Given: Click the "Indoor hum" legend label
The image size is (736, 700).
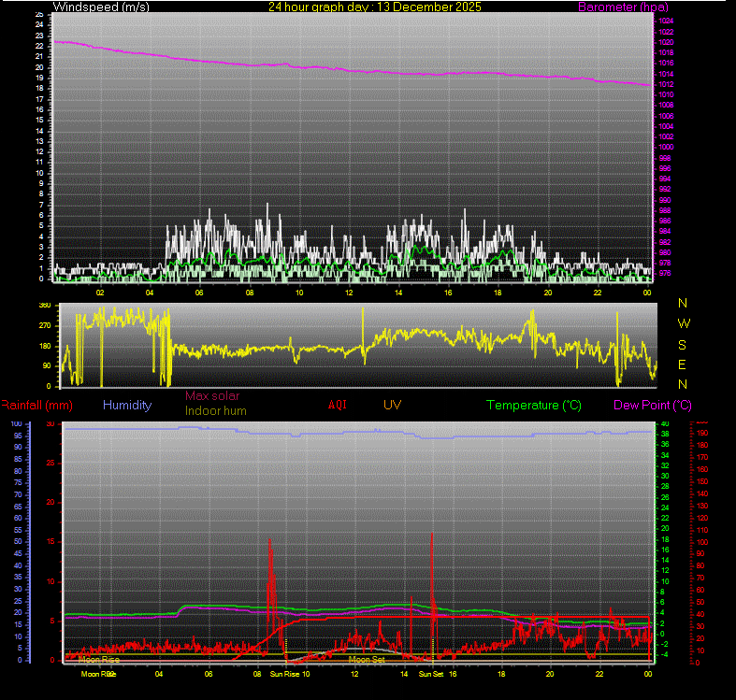Looking at the screenshot, I should (215, 411).
